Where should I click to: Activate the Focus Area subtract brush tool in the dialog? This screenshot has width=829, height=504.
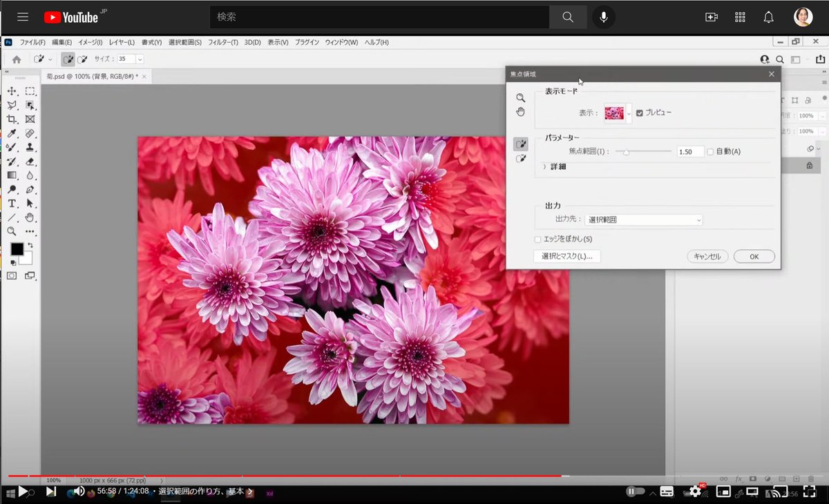coord(521,159)
